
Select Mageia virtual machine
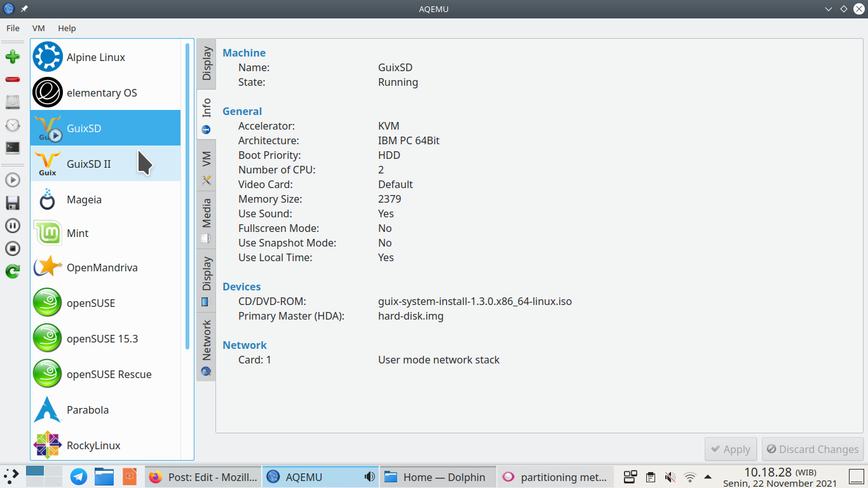coord(105,200)
